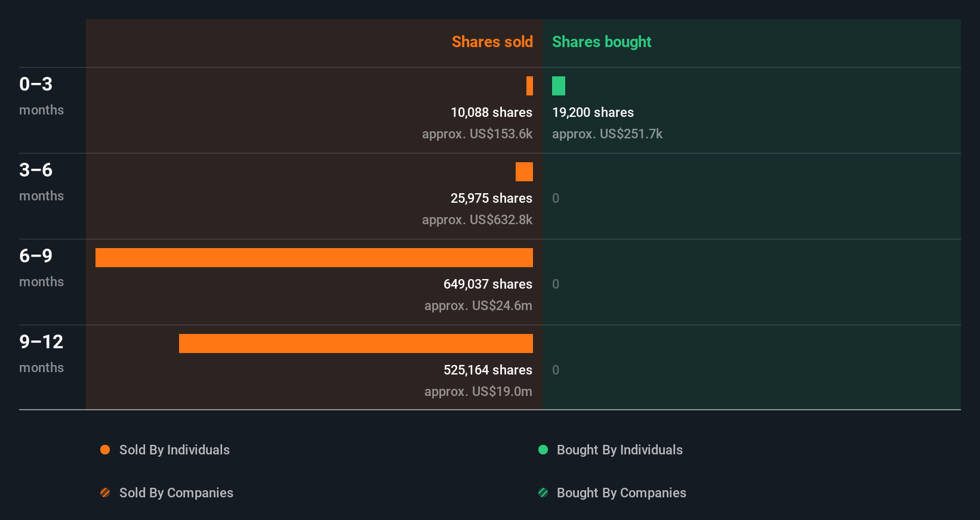The height and width of the screenshot is (520, 980).
Task: Click the 0–3 months row label
Action: tap(41, 96)
